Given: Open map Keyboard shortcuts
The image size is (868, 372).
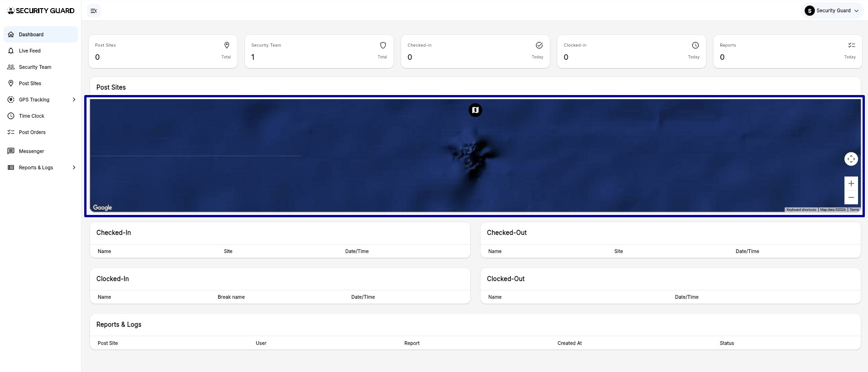Looking at the screenshot, I should point(801,210).
